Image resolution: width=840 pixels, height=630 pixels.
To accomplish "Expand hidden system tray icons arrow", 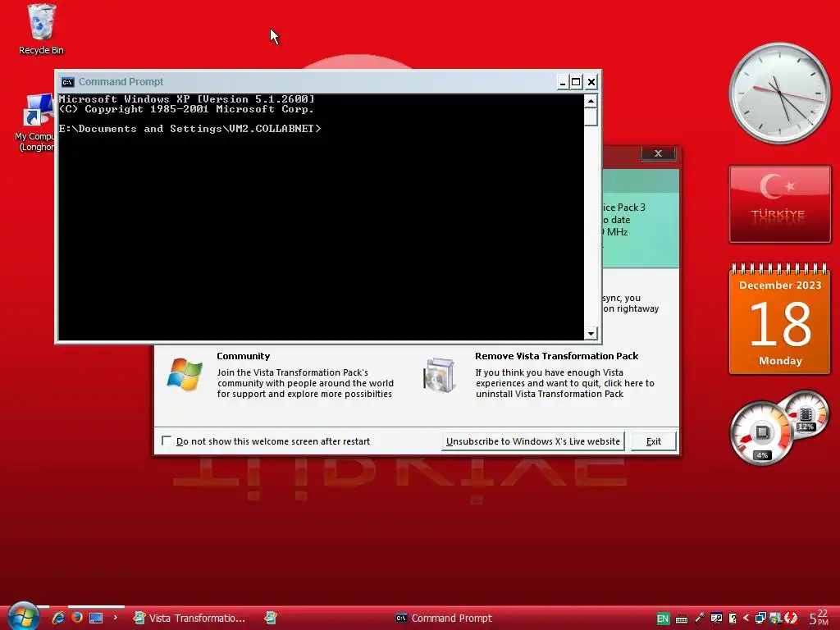I will pos(746,619).
